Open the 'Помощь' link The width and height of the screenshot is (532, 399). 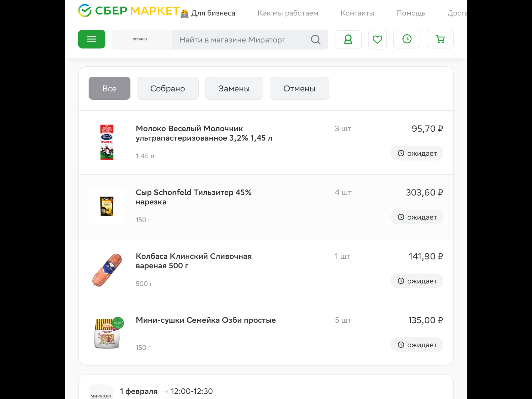pyautogui.click(x=411, y=13)
